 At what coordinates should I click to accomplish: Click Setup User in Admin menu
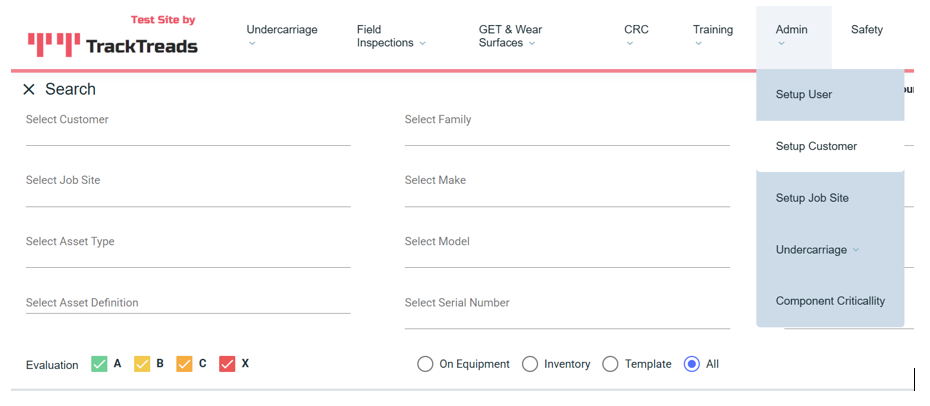[804, 95]
